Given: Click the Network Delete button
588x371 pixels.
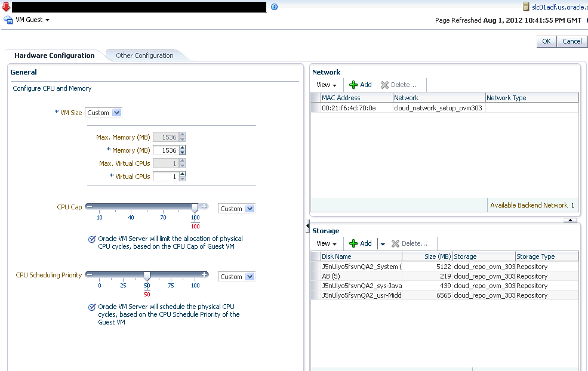Looking at the screenshot, I should coord(399,85).
